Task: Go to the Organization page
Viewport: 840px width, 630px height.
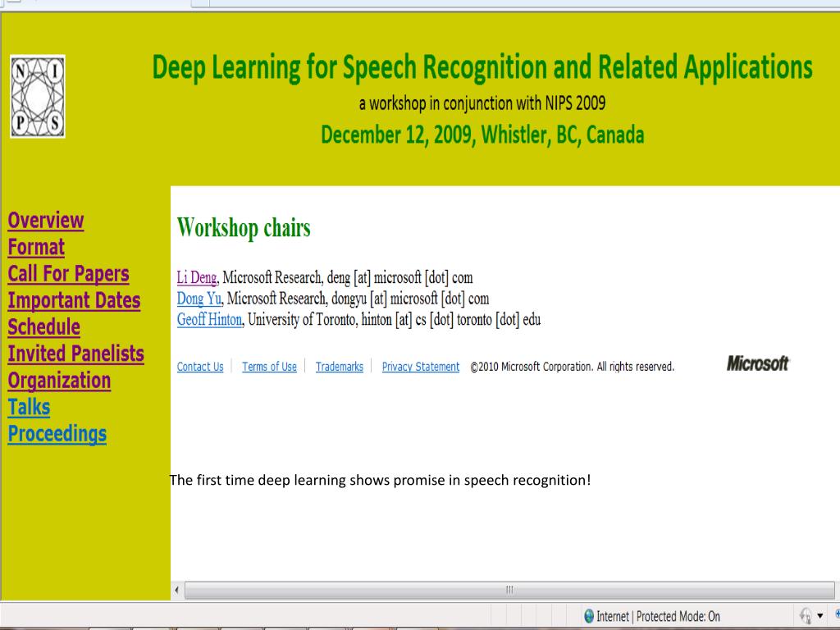Action: point(59,381)
